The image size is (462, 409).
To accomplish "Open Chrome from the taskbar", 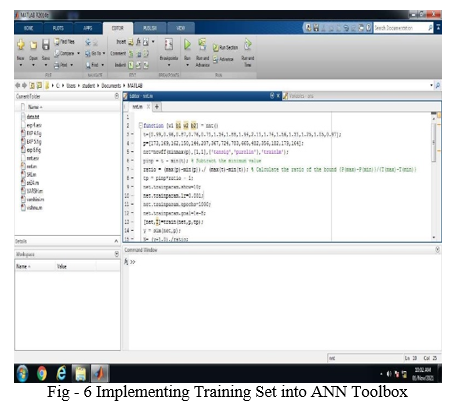I will pyautogui.click(x=42, y=373).
